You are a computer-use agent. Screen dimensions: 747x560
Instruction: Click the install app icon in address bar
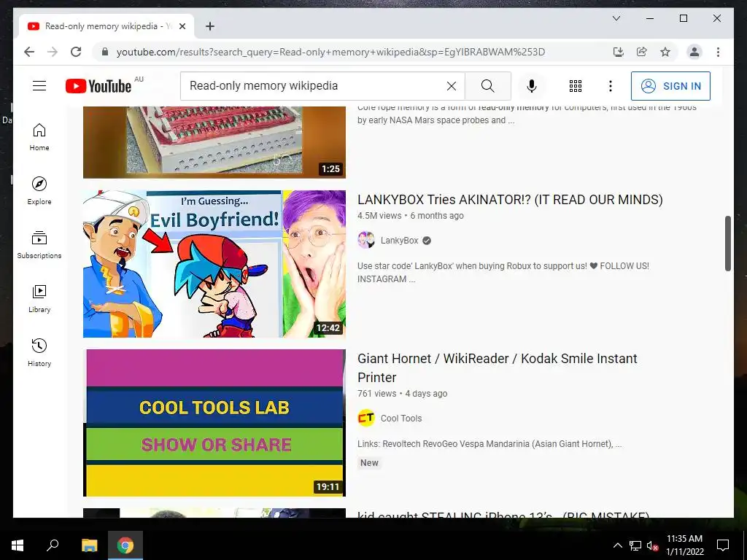point(619,52)
